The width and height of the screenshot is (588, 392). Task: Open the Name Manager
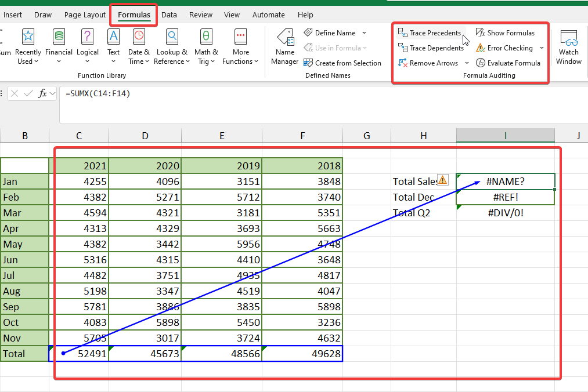285,46
